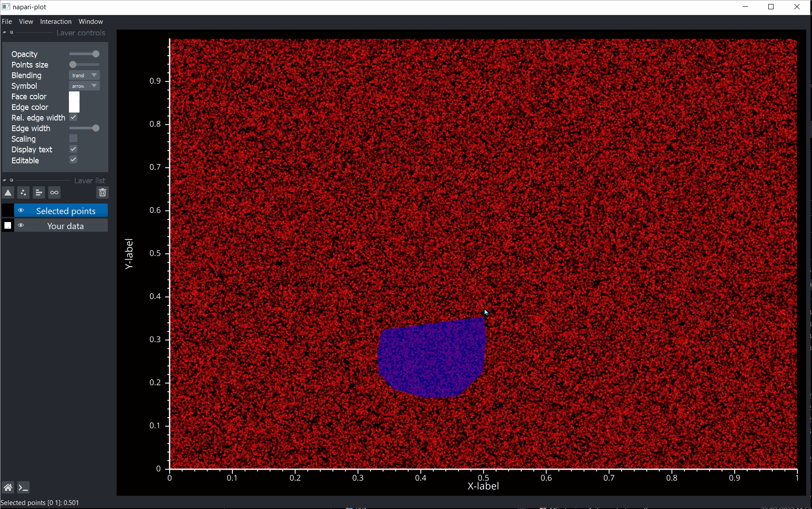Click the new points layer icon
Screen dimensions: 812x509
tap(23, 192)
